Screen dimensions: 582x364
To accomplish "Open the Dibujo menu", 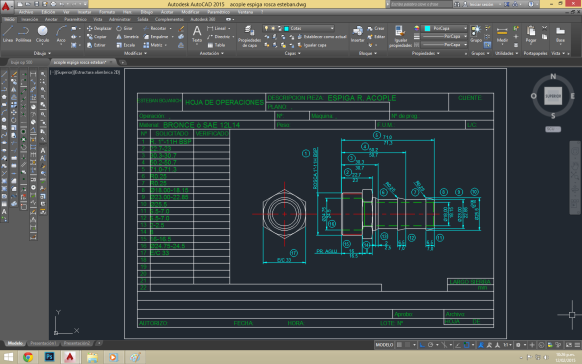I will point(147,12).
